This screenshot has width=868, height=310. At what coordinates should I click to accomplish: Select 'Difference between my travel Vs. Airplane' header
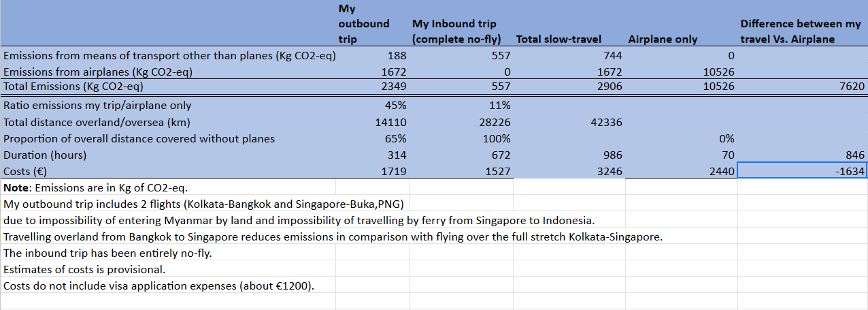[x=801, y=31]
